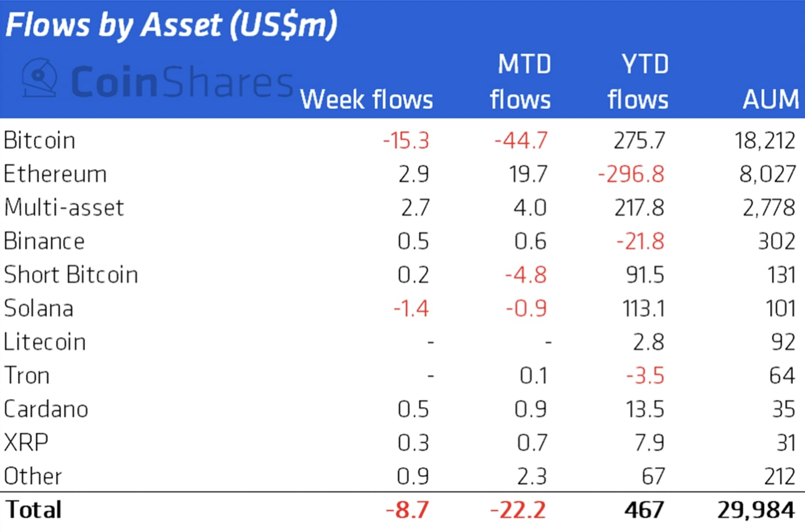
Task: Select the AUM column header
Action: click(x=771, y=99)
